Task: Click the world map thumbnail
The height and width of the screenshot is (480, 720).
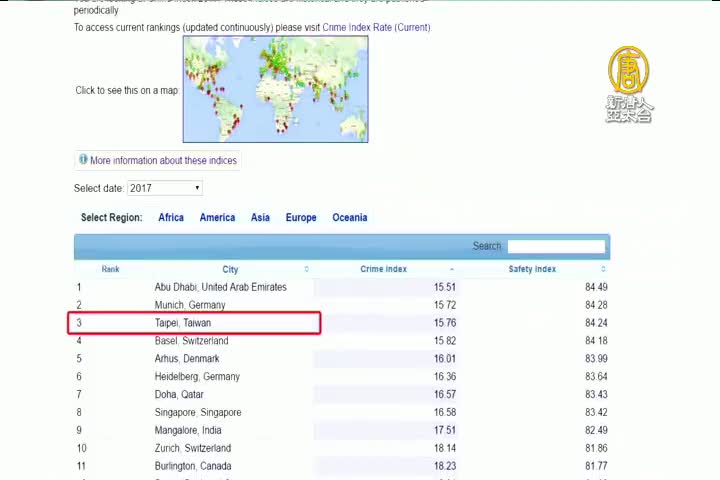Action: point(275,89)
